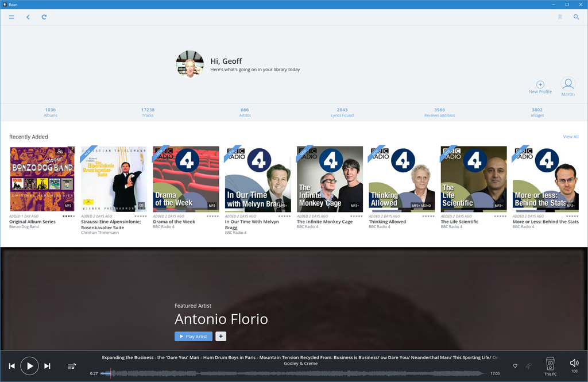
Task: Open the bookmarks icon
Action: point(560,17)
